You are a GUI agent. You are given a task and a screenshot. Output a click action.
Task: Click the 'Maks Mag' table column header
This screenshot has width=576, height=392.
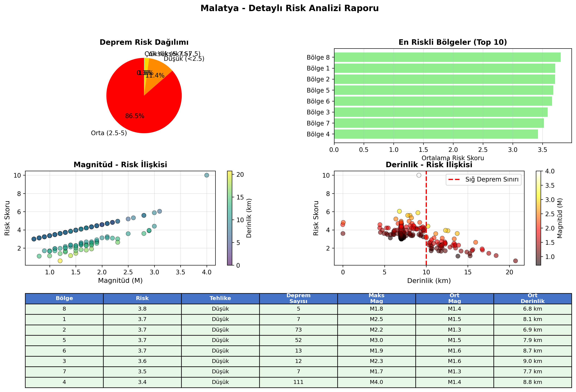376,298
